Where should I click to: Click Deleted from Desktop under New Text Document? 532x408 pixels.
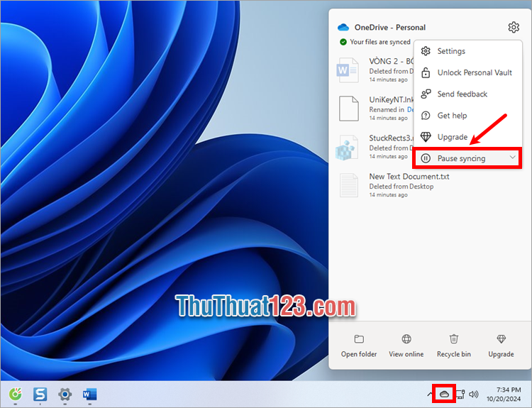pos(401,187)
